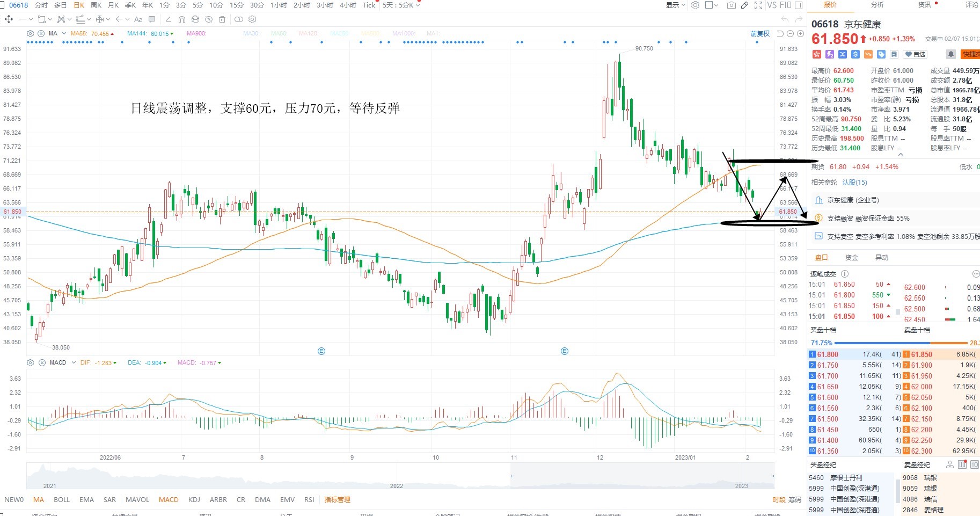This screenshot has height=516, width=980.
Task: Switch to the 分析 tab
Action: point(877,5)
